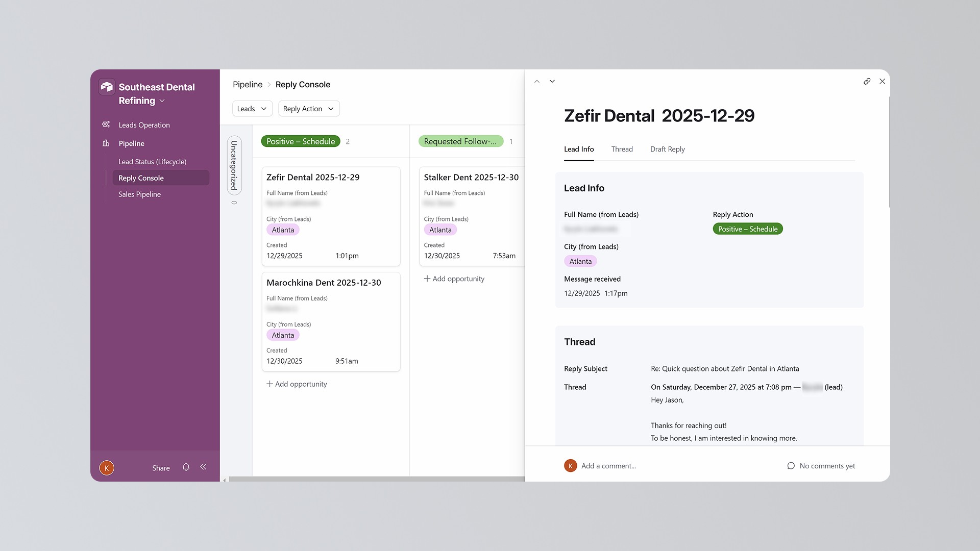Viewport: 980px width, 551px height.
Task: Open the Leads Operation icon in sidebar
Action: (106, 124)
